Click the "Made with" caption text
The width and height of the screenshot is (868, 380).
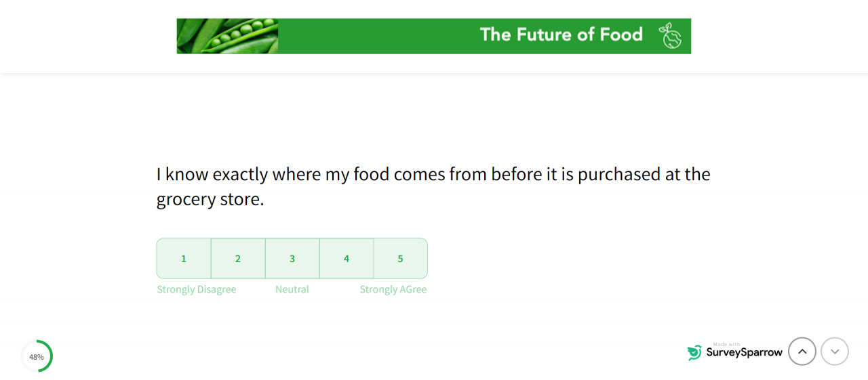[x=726, y=344]
